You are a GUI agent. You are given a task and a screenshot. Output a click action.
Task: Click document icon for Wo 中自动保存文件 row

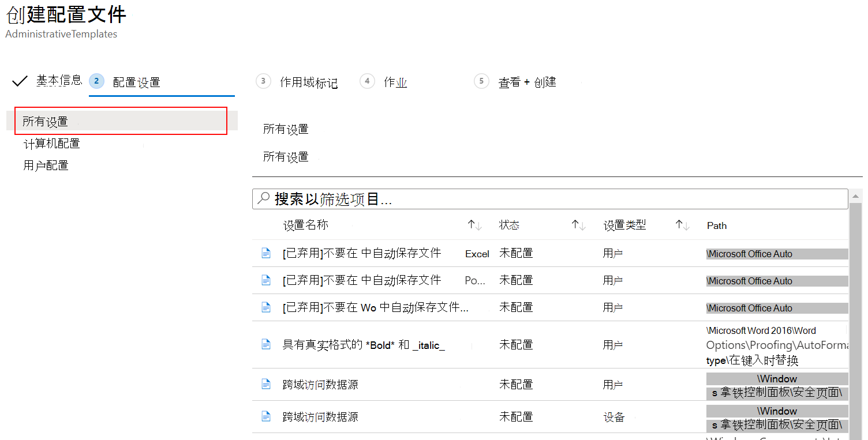point(266,307)
